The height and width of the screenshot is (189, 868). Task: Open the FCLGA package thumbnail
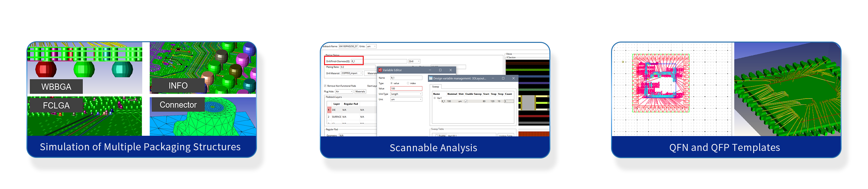pyautogui.click(x=85, y=116)
